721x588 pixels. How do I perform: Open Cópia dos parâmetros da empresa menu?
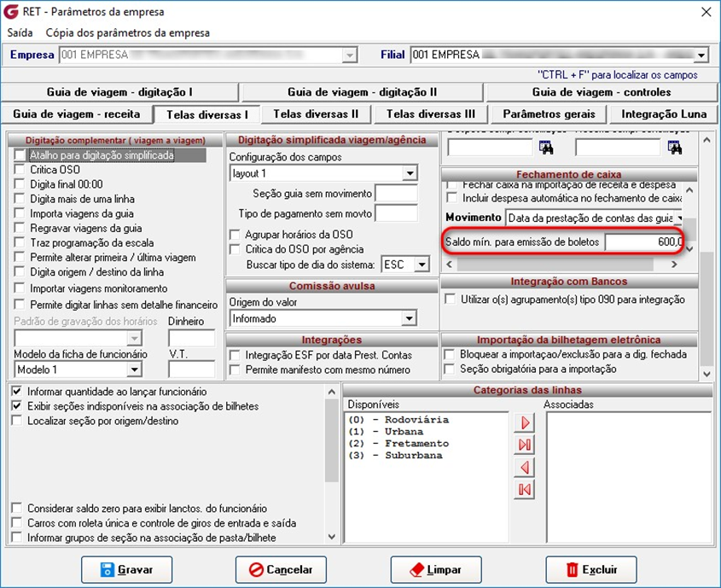[x=127, y=32]
